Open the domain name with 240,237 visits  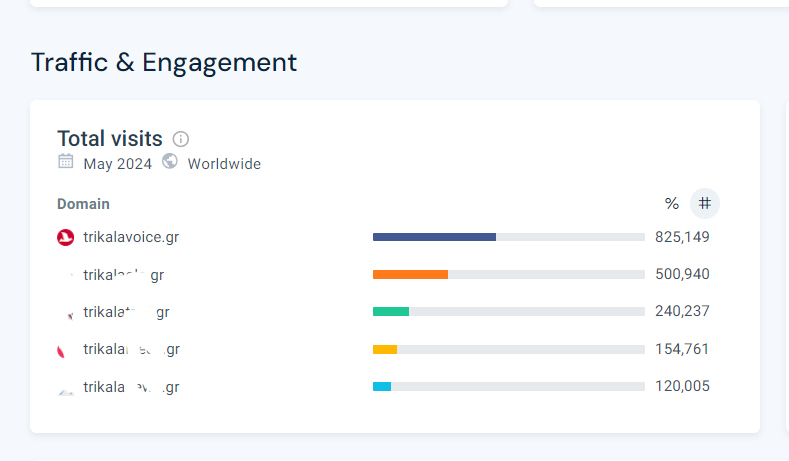(126, 312)
